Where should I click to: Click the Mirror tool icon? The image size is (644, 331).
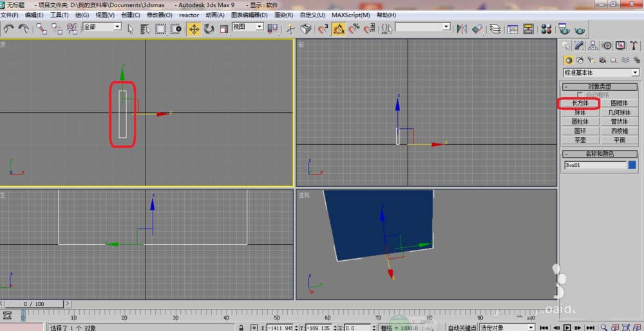click(462, 29)
